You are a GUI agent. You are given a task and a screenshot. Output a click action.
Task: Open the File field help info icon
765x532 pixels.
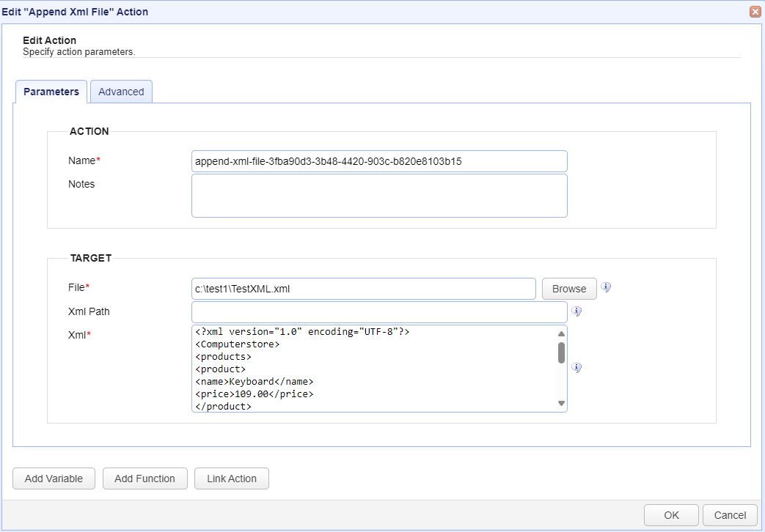[606, 287]
